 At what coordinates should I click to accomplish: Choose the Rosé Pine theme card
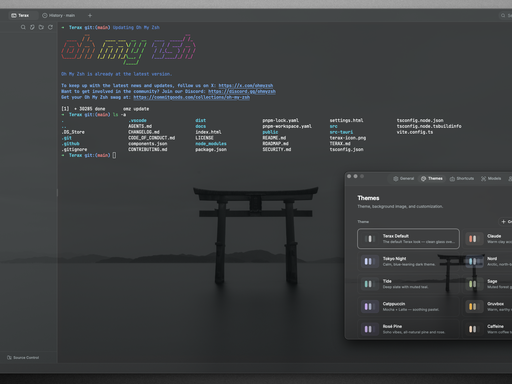408,329
